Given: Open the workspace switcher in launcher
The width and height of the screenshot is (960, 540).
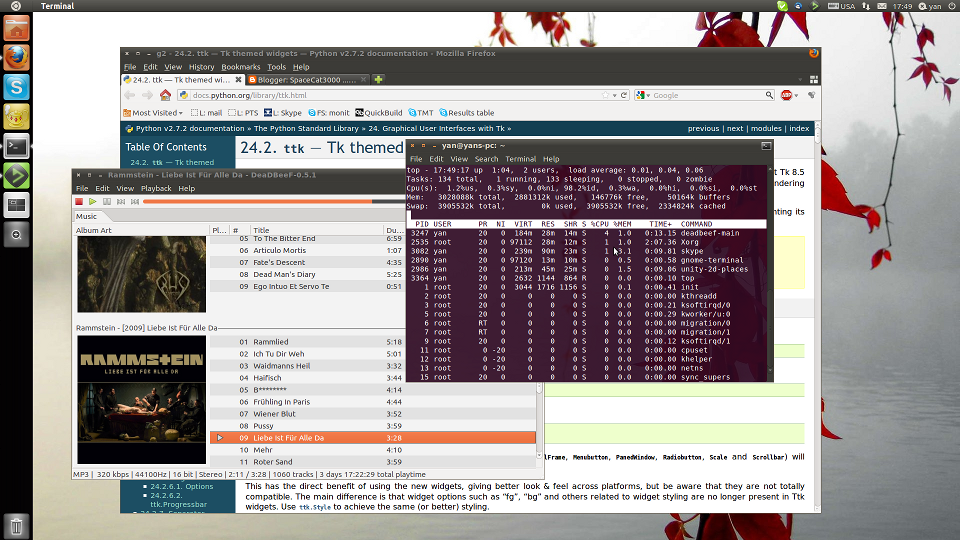Looking at the screenshot, I should tap(17, 205).
